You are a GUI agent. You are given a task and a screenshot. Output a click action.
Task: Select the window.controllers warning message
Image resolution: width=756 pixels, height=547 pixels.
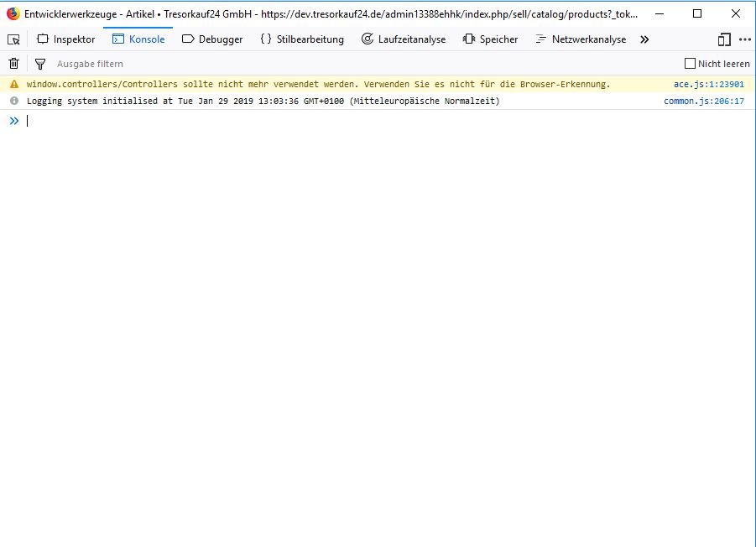point(318,85)
